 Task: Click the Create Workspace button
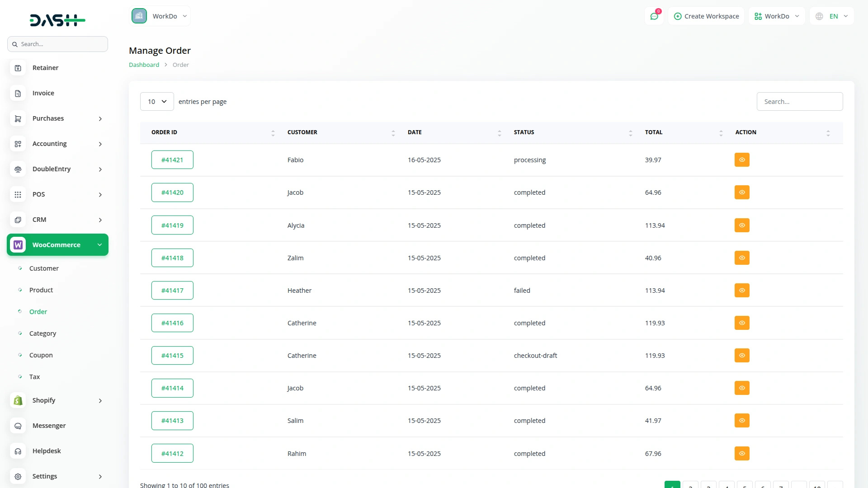coord(706,16)
